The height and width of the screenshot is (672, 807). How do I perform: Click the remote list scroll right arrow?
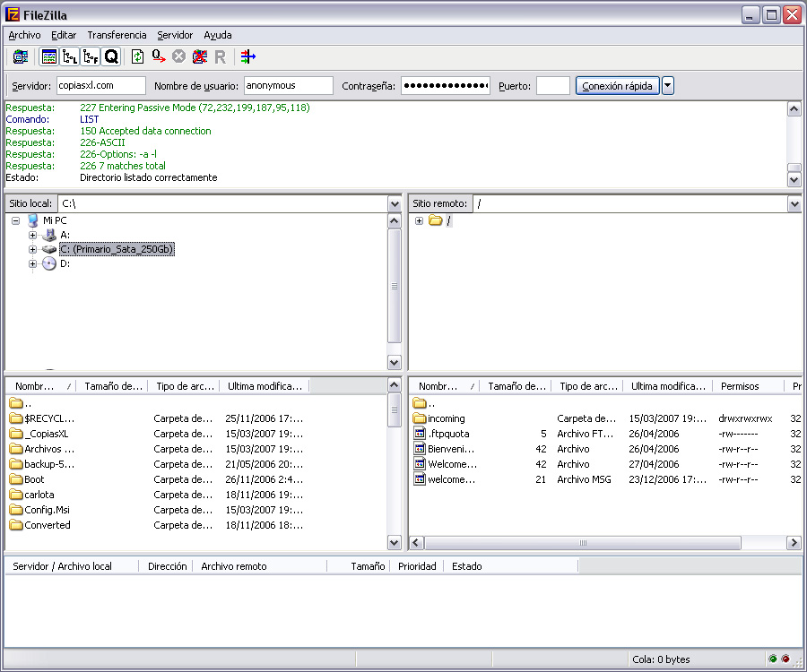pos(794,543)
